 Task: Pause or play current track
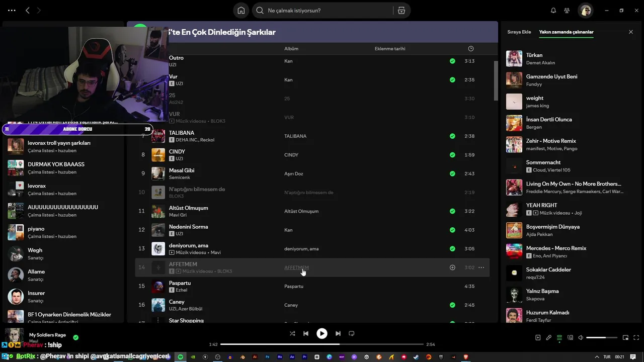322,333
